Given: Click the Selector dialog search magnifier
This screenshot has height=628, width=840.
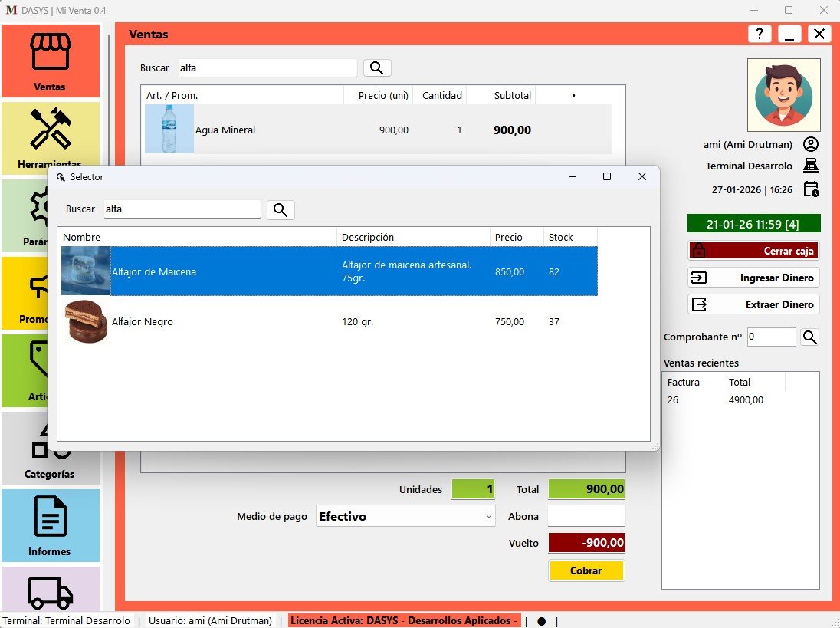Looking at the screenshot, I should tap(281, 209).
